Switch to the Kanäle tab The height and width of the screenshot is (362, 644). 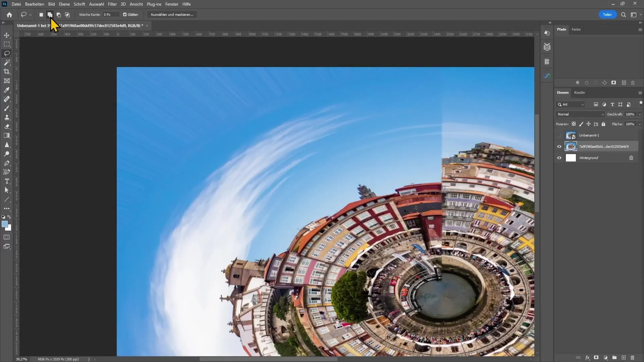tap(579, 93)
